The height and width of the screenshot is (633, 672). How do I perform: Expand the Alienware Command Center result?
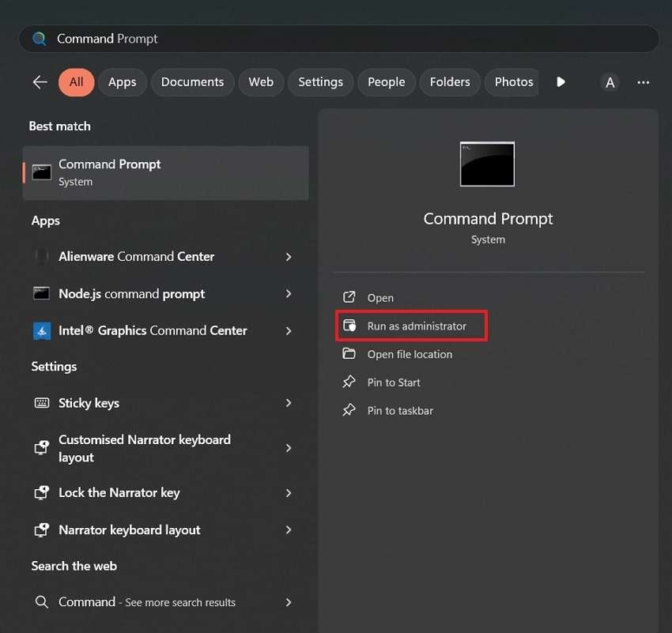[x=289, y=257]
